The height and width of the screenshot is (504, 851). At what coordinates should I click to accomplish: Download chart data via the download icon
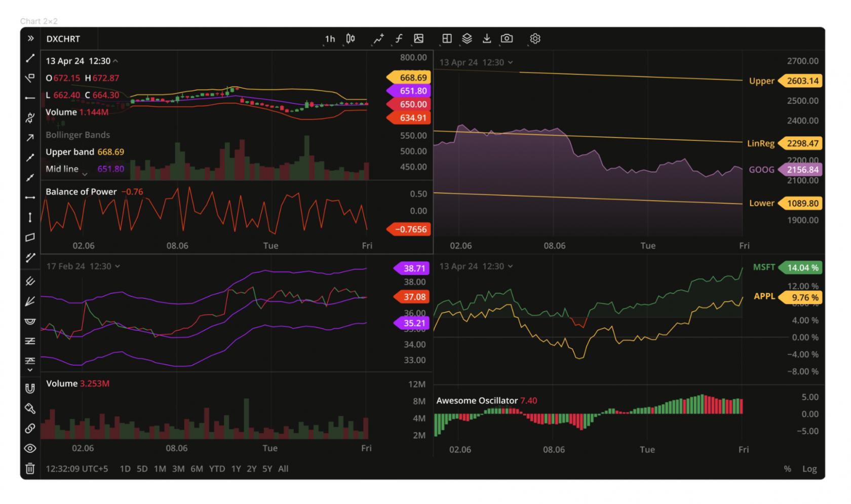[487, 38]
